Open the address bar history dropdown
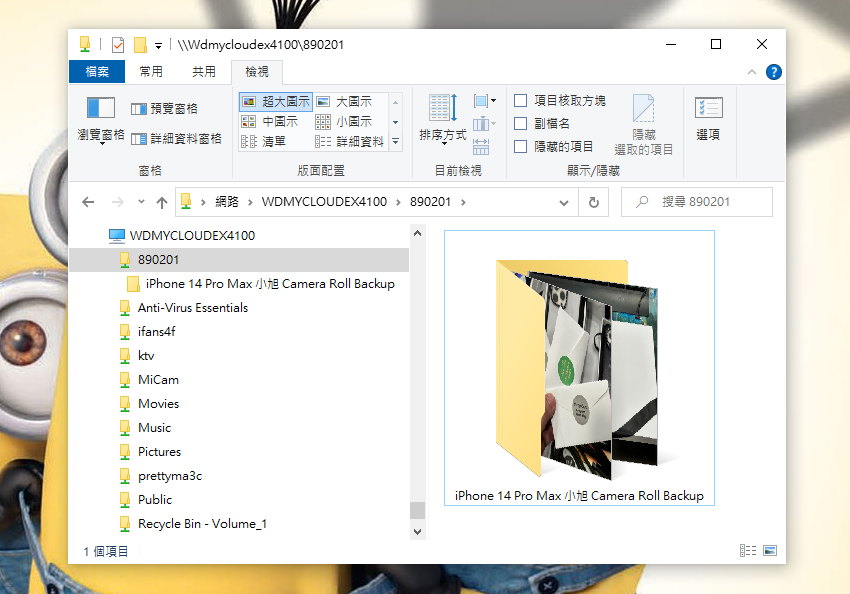This screenshot has height=594, width=850. (x=564, y=203)
